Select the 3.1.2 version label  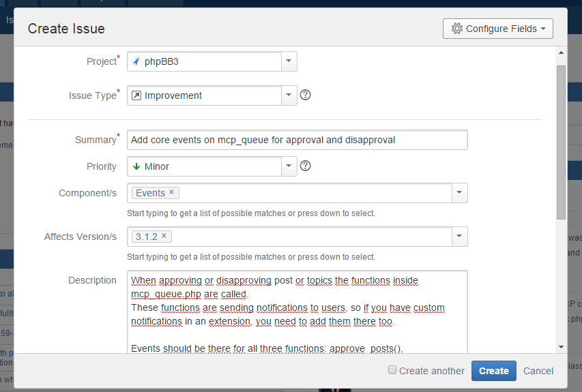tap(147, 237)
